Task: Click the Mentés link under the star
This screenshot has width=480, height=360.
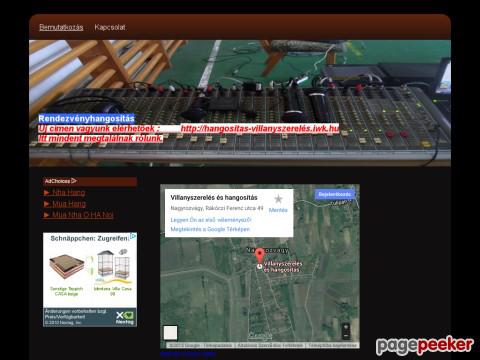Action: point(278,210)
